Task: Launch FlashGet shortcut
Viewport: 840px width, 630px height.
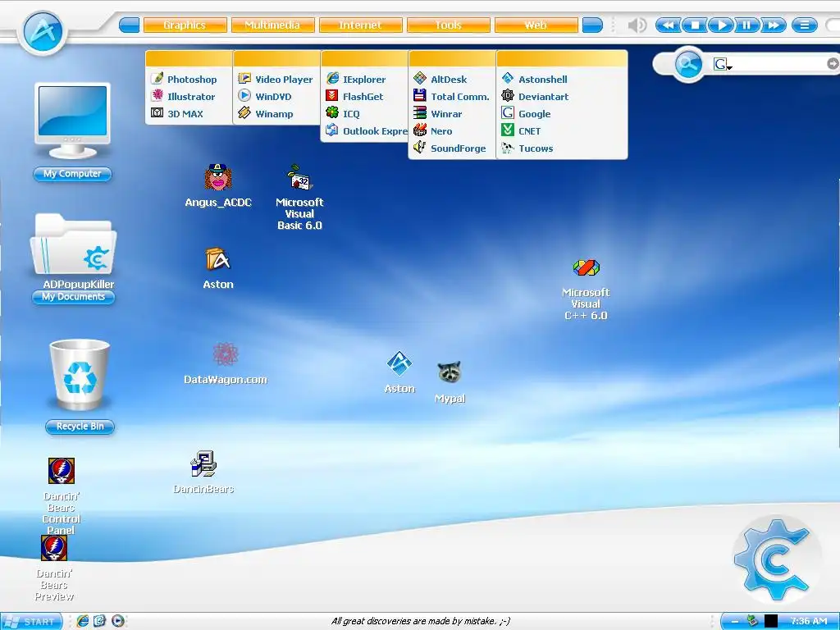Action: pos(354,97)
